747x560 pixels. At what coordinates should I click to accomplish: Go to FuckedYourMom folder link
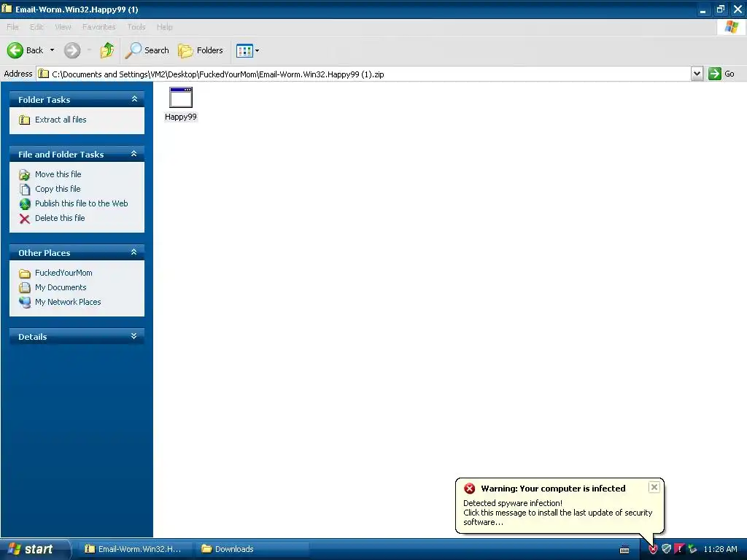coord(63,273)
